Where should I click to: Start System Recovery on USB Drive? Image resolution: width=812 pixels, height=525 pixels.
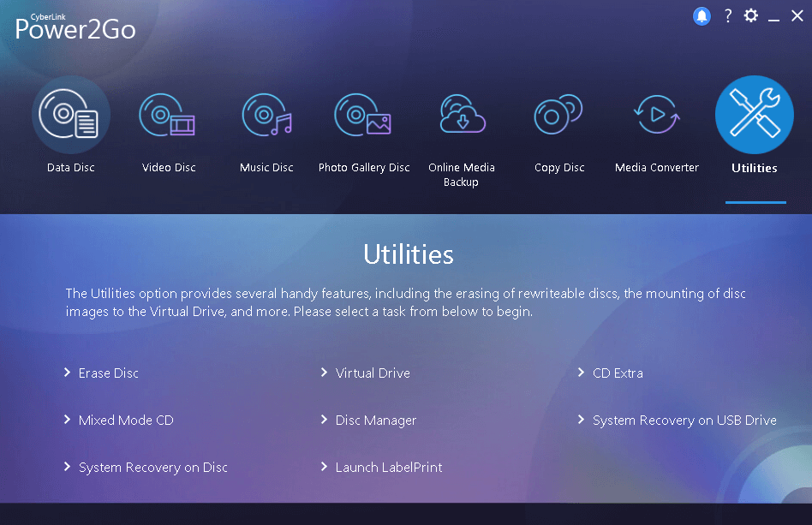click(x=684, y=421)
